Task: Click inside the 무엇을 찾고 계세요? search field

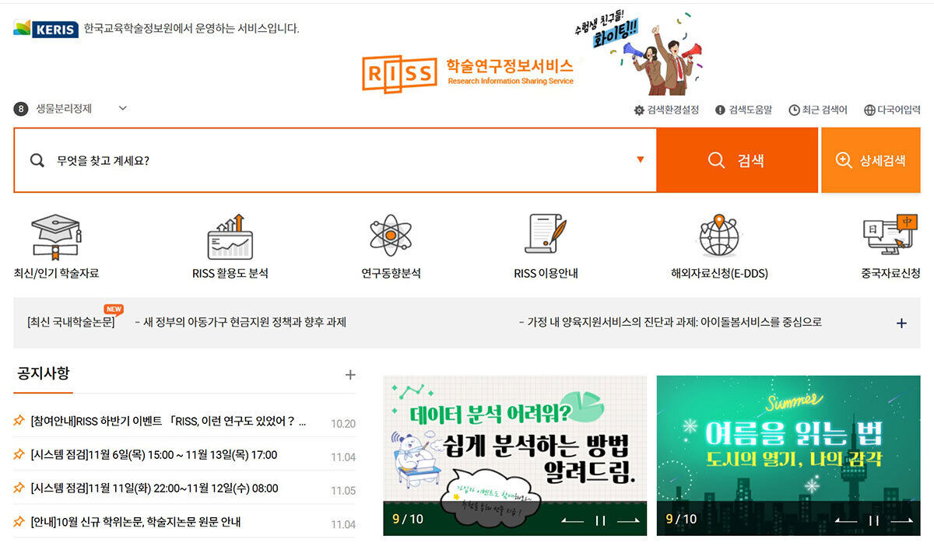Action: point(311,159)
